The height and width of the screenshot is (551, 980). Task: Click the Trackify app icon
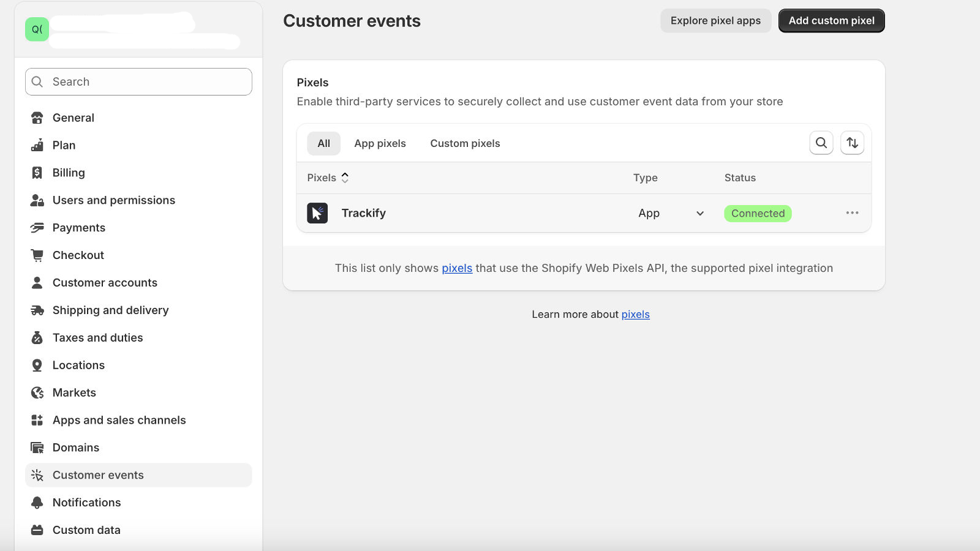click(317, 213)
